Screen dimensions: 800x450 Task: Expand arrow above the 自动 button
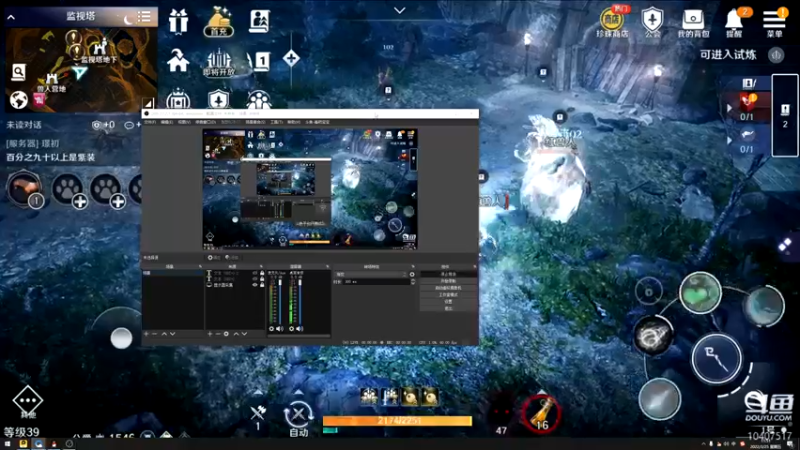click(298, 392)
